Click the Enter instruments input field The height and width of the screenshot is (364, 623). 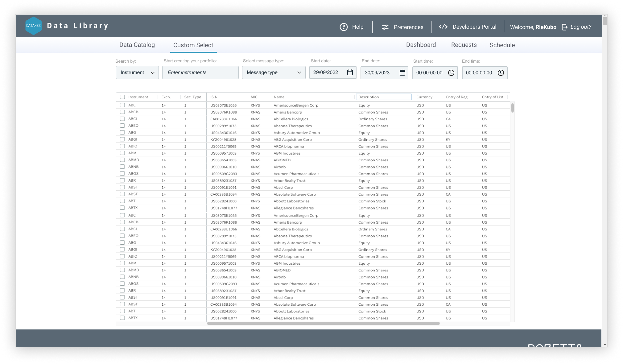pos(199,72)
